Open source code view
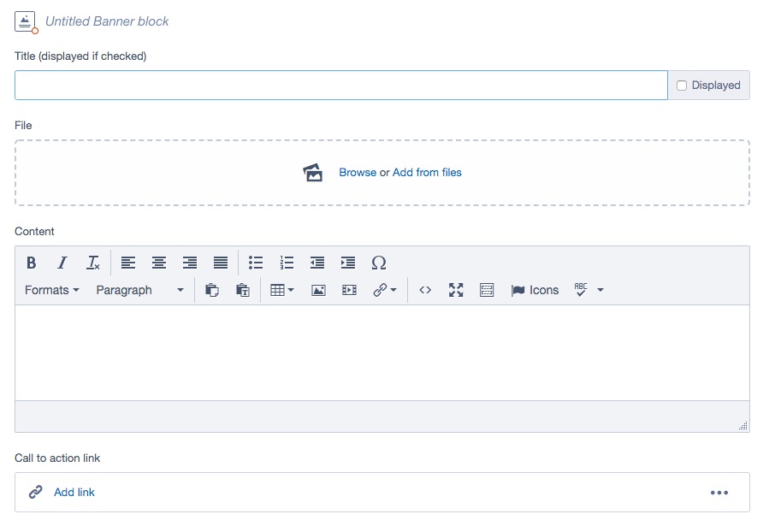This screenshot has width=769, height=532. tap(425, 290)
